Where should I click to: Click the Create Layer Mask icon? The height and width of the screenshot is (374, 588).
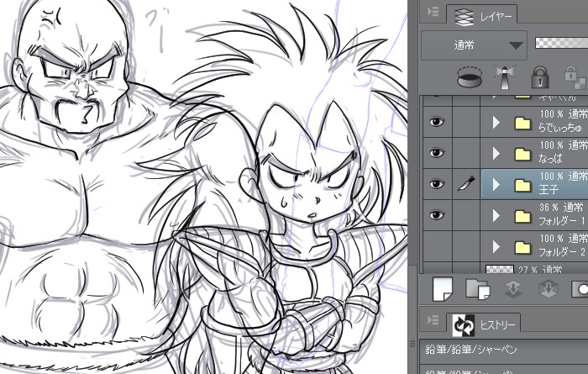580,289
